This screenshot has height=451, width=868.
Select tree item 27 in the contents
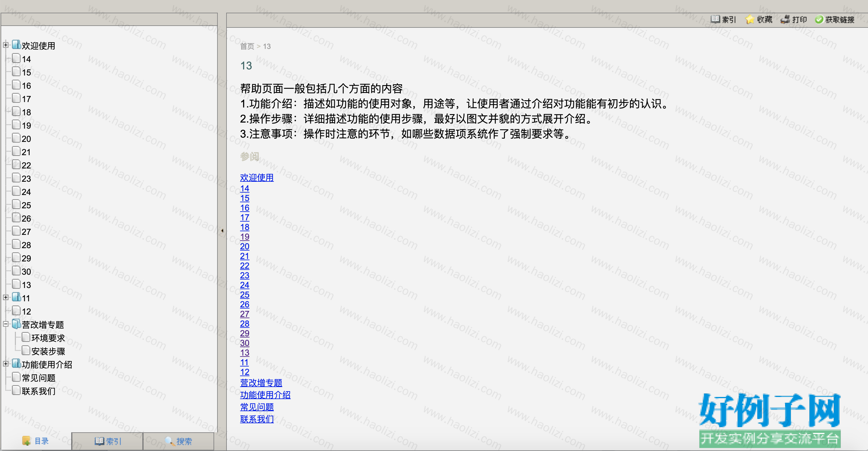pos(26,232)
